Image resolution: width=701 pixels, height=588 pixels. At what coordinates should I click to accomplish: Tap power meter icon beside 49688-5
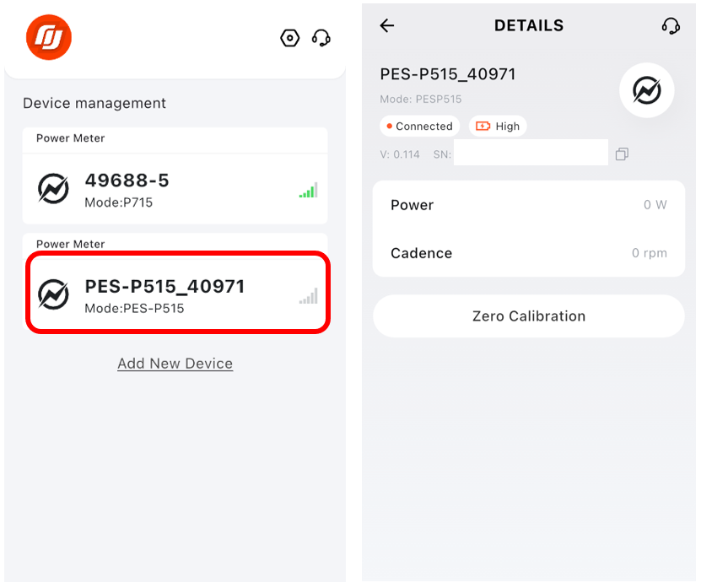[53, 189]
